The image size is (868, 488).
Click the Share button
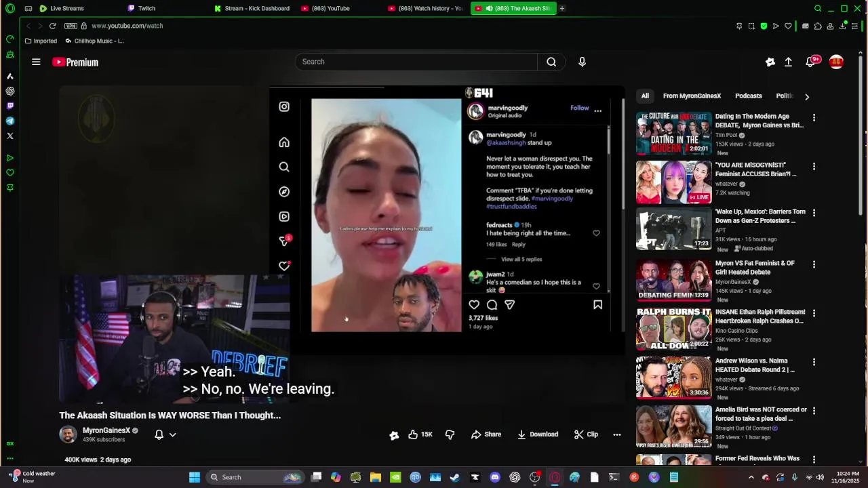486,434
